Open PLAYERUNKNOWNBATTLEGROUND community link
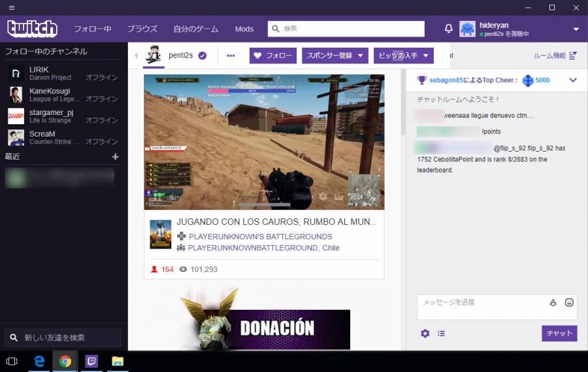This screenshot has height=372, width=588. click(x=253, y=248)
